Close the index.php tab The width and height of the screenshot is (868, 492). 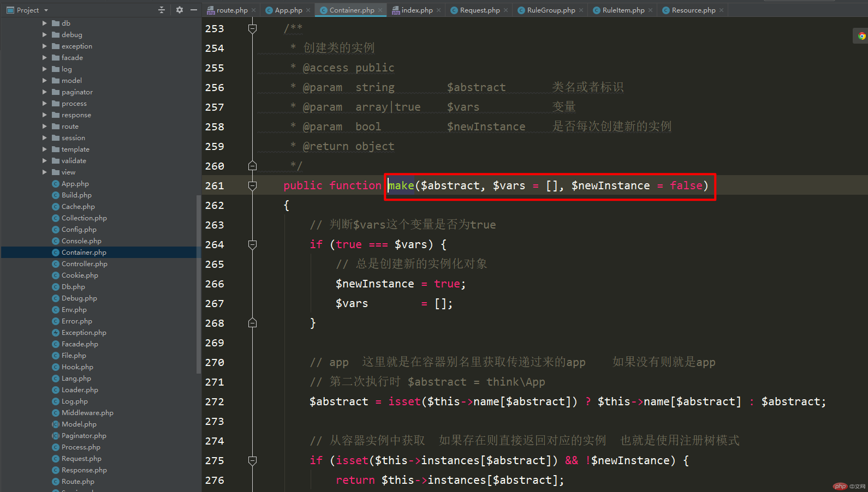pyautogui.click(x=439, y=10)
